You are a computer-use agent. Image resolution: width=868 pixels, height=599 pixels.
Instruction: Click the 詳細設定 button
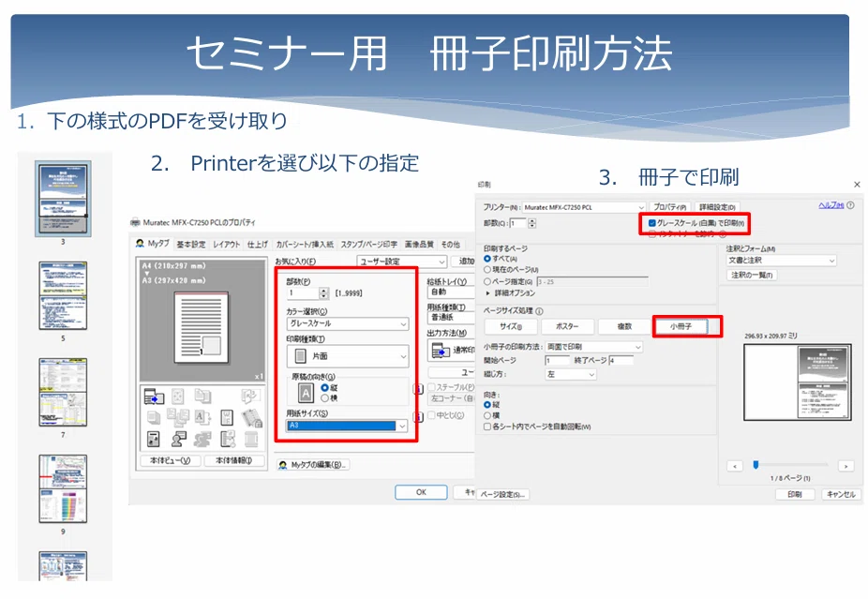(x=717, y=207)
